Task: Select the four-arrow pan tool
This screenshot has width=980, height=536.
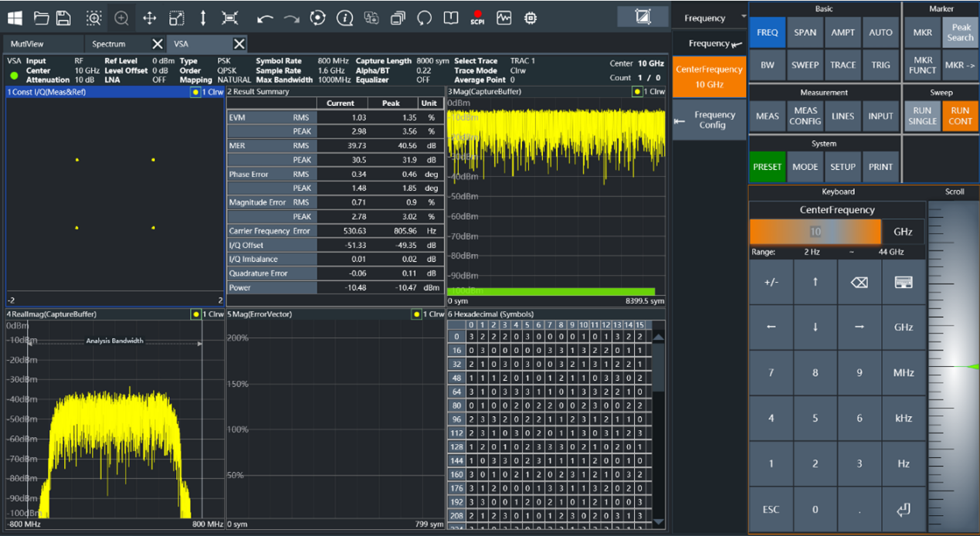Action: point(150,17)
